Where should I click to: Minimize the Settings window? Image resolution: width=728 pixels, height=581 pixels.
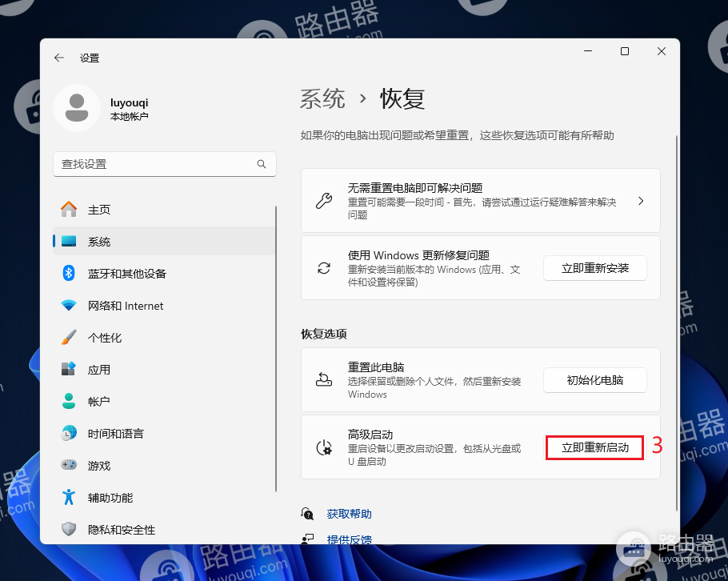pos(588,51)
